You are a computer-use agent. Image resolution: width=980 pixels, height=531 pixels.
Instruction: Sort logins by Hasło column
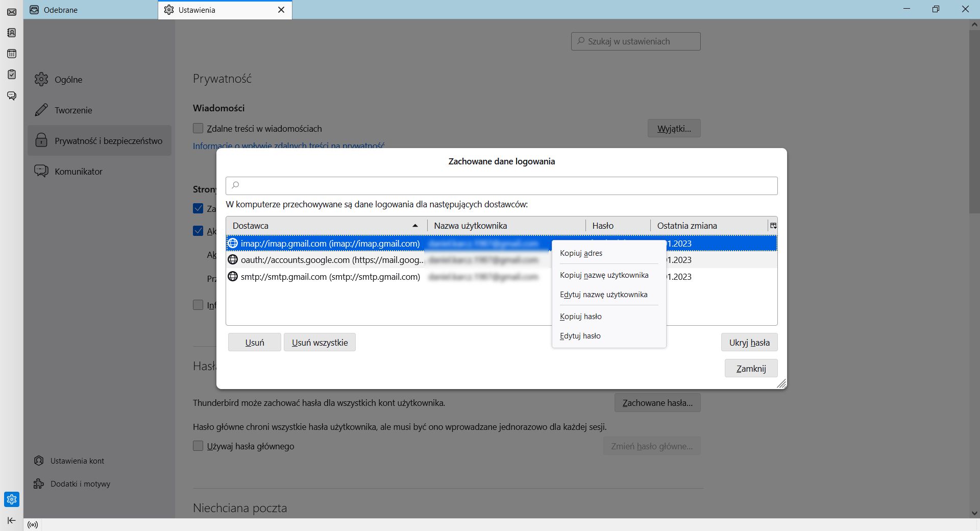tap(618, 226)
